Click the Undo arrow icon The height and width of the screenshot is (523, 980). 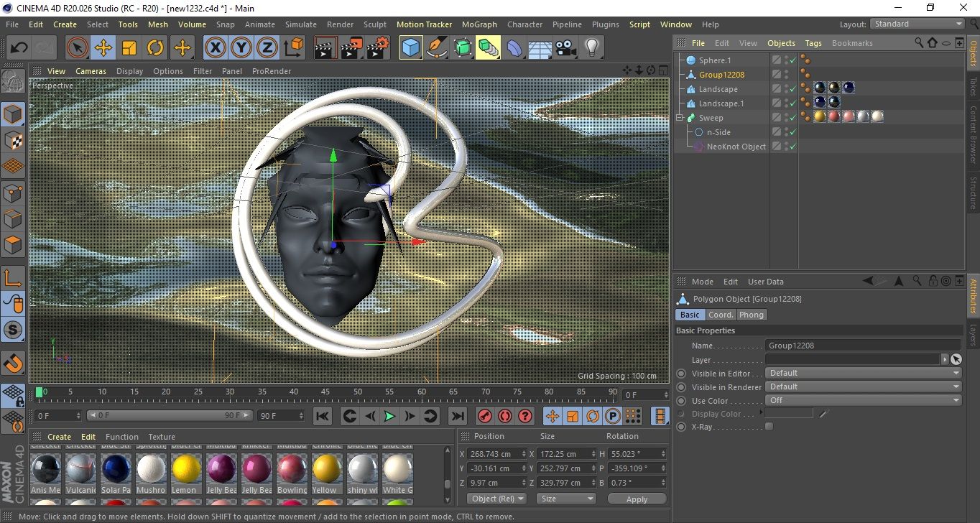pyautogui.click(x=19, y=48)
